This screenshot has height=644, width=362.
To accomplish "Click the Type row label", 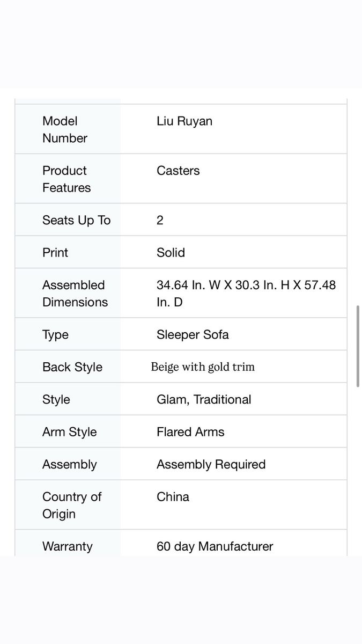I will [55, 335].
